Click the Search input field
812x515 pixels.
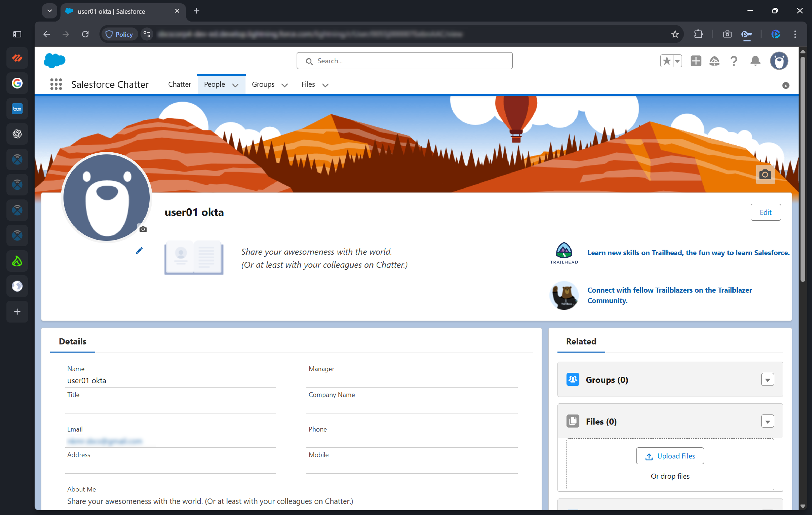(405, 61)
